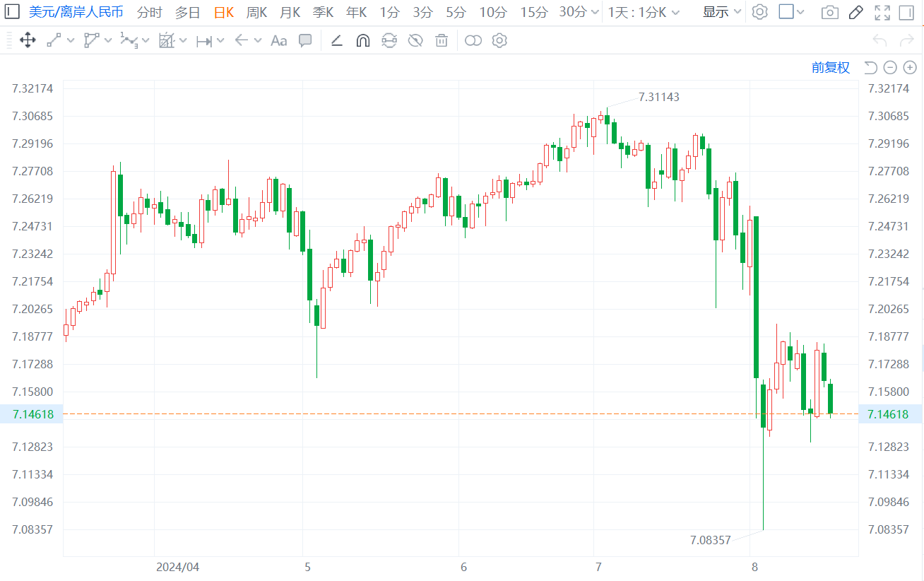The image size is (924, 581).
Task: Select the chart pattern measuring tool
Action: (166, 40)
